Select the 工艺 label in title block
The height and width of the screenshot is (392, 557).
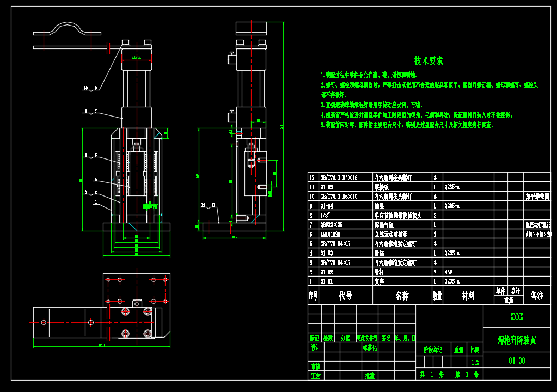coord(315,376)
